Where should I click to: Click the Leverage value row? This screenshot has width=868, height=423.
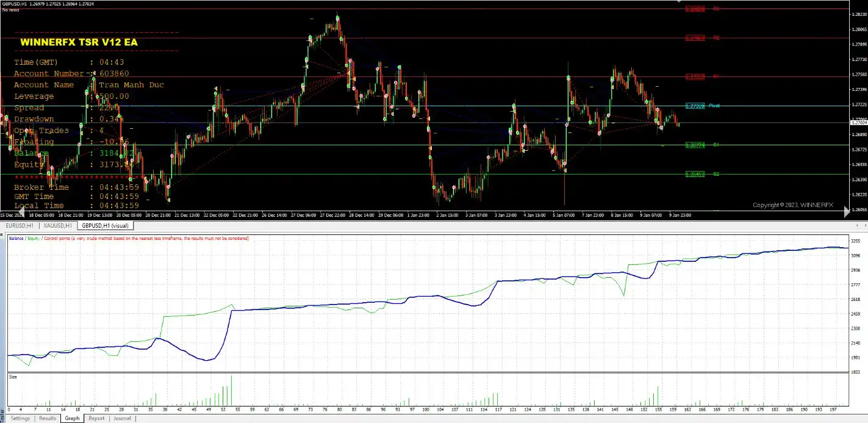[71, 96]
